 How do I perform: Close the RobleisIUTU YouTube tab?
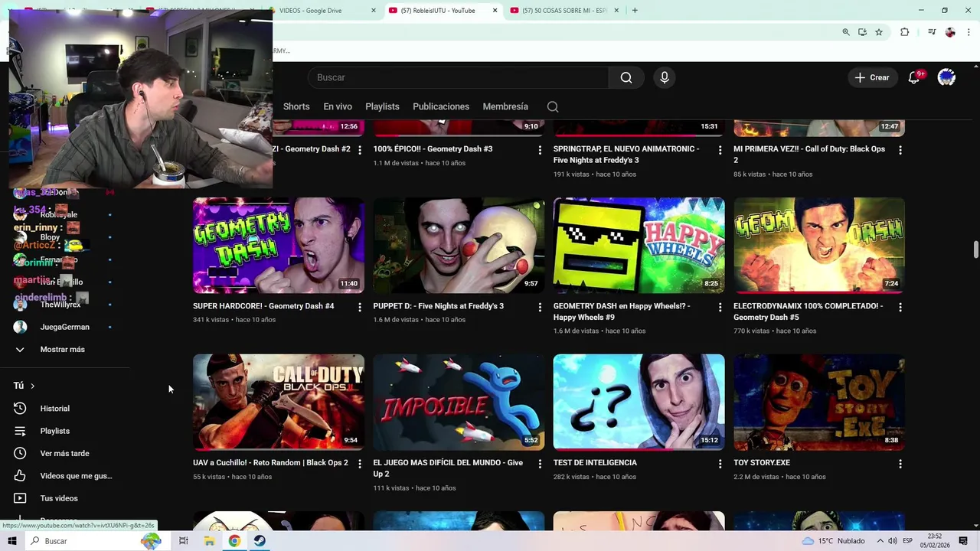click(495, 11)
